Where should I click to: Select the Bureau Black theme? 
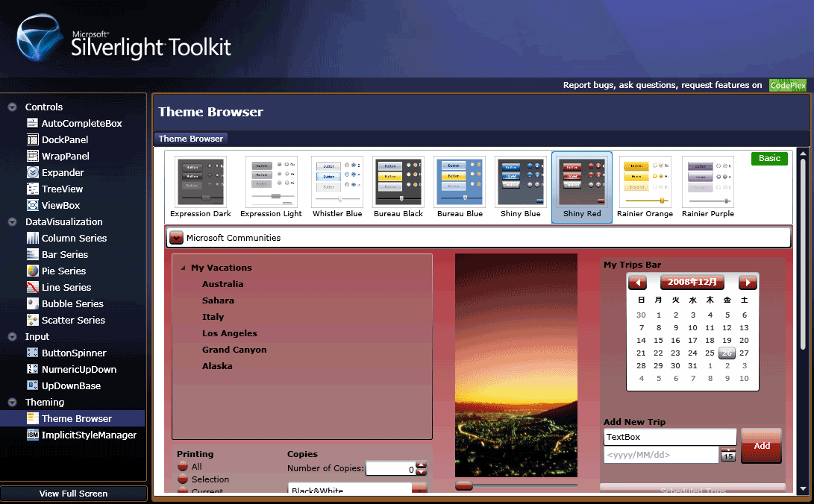coord(398,188)
